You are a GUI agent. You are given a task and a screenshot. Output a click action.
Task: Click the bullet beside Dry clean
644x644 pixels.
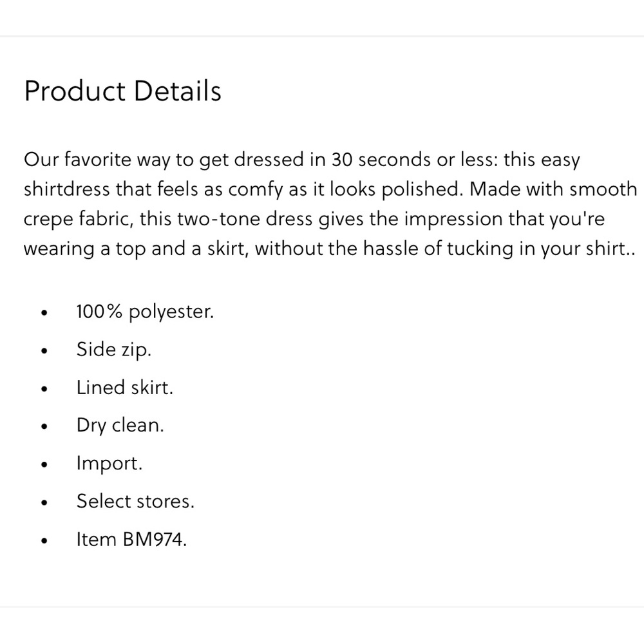[44, 427]
